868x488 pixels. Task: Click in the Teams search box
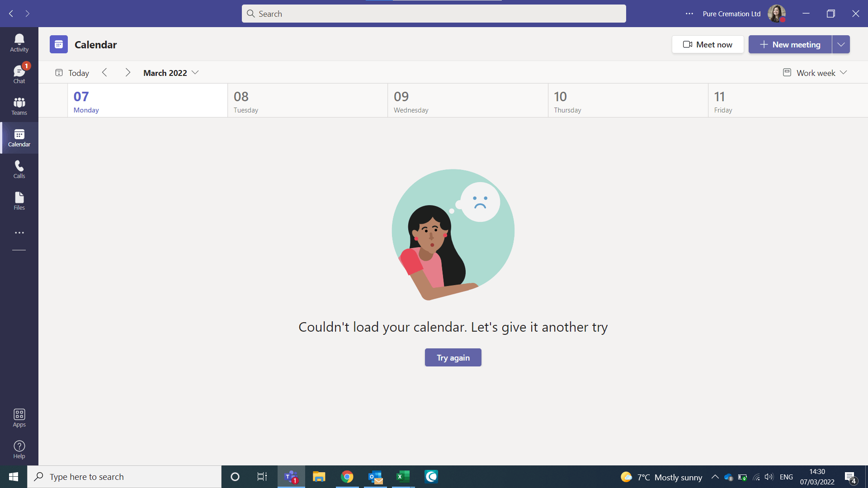(x=434, y=14)
